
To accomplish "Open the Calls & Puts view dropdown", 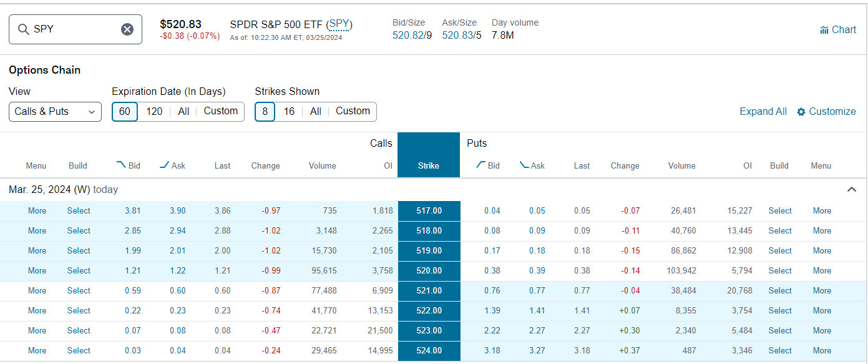I will click(x=55, y=111).
